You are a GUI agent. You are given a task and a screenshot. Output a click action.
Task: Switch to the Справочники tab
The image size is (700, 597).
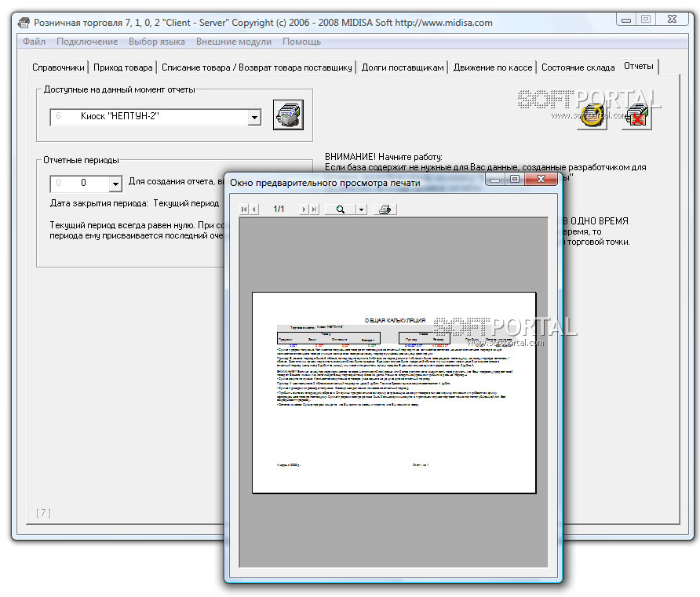point(58,67)
